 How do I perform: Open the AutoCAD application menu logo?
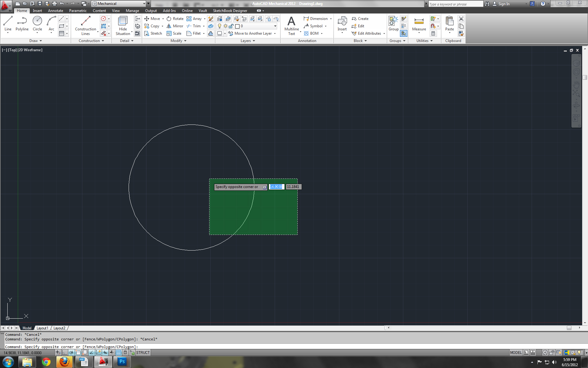click(6, 6)
